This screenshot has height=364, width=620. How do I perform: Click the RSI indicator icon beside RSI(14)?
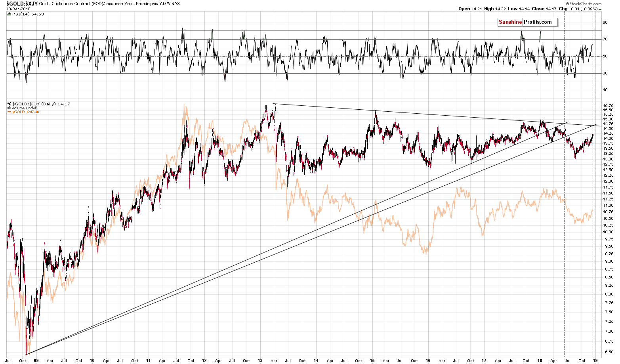coord(9,14)
